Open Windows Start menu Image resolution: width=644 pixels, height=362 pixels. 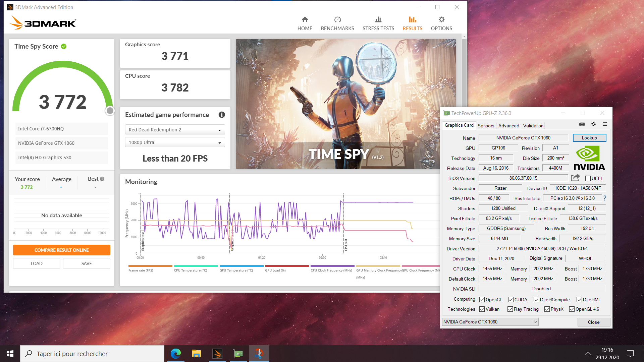pos(10,354)
